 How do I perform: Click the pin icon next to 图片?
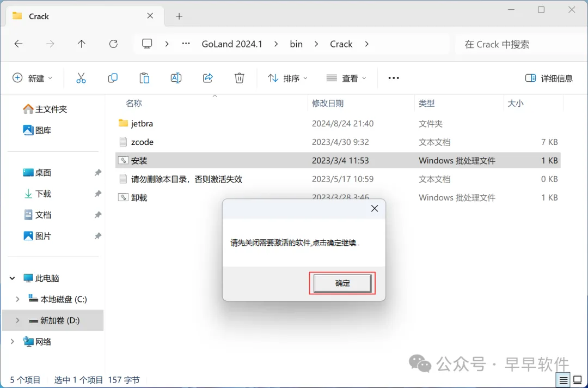tap(97, 236)
